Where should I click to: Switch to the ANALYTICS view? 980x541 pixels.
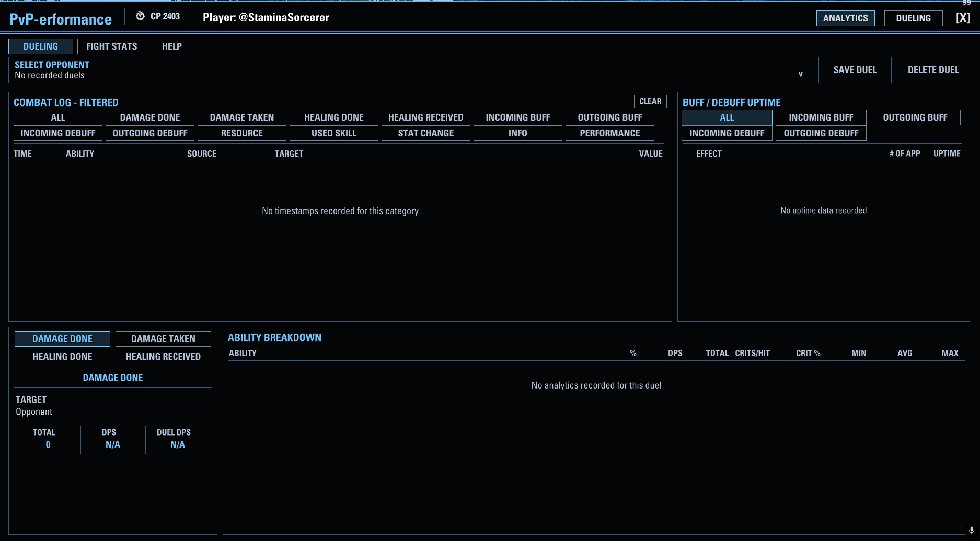(845, 18)
